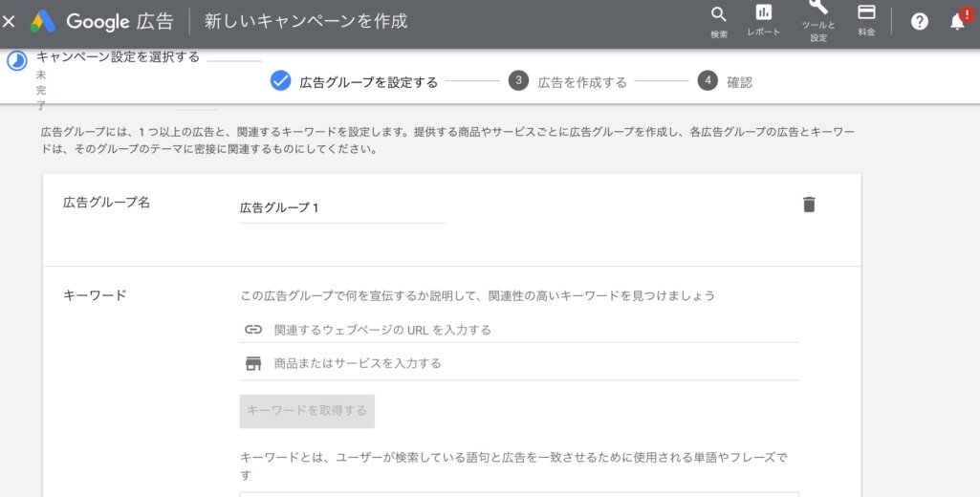This screenshot has width=980, height=497.
Task: Select 確認 step label
Action: point(739,82)
